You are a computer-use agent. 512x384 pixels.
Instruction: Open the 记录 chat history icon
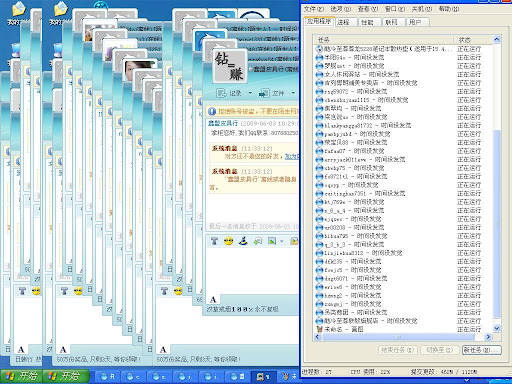click(221, 93)
